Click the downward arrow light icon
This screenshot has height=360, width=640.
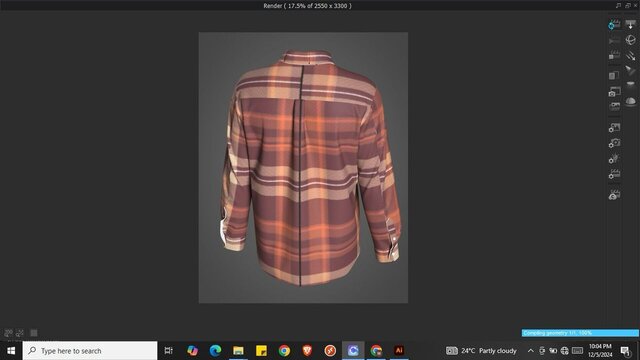(631, 24)
